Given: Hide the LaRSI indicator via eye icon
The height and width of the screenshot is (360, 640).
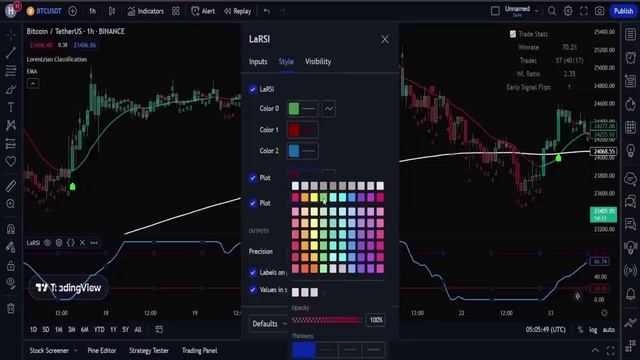Looking at the screenshot, I should click(x=47, y=243).
